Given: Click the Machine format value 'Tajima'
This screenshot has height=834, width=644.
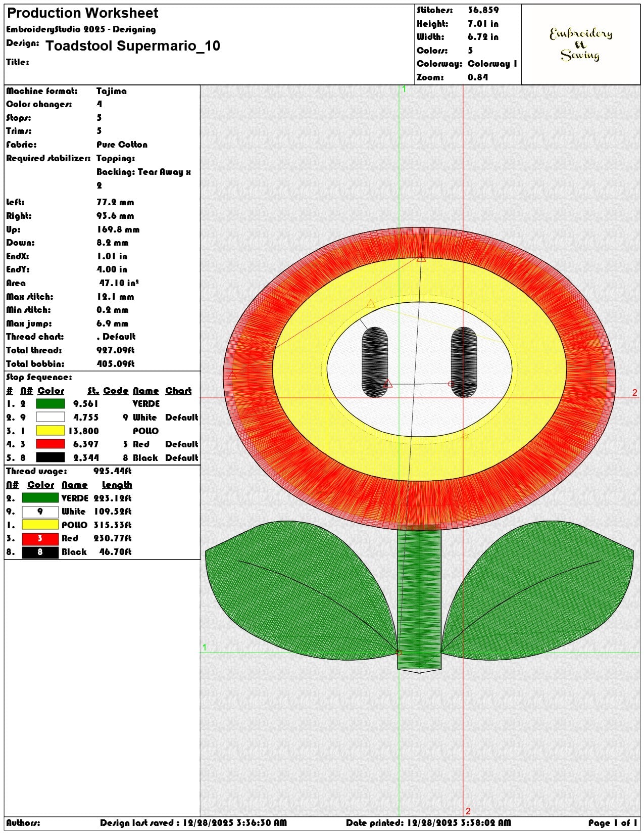Looking at the screenshot, I should click(x=112, y=91).
